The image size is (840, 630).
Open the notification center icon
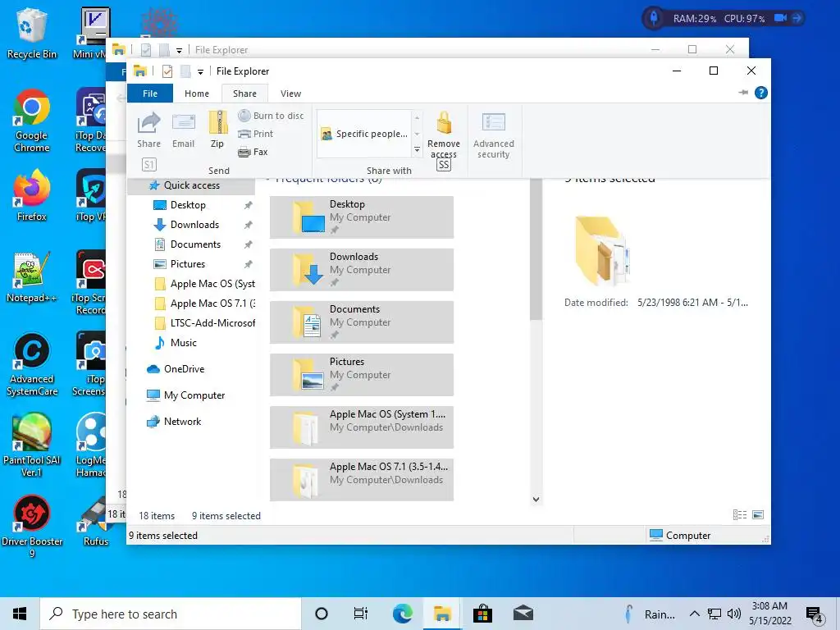coord(815,615)
